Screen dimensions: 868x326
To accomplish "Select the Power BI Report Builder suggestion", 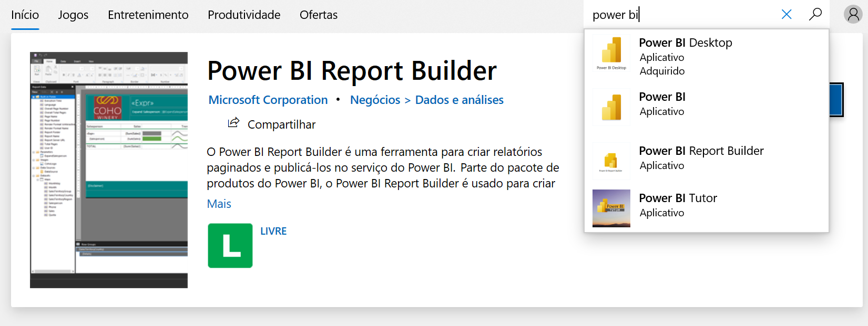I will (707, 161).
